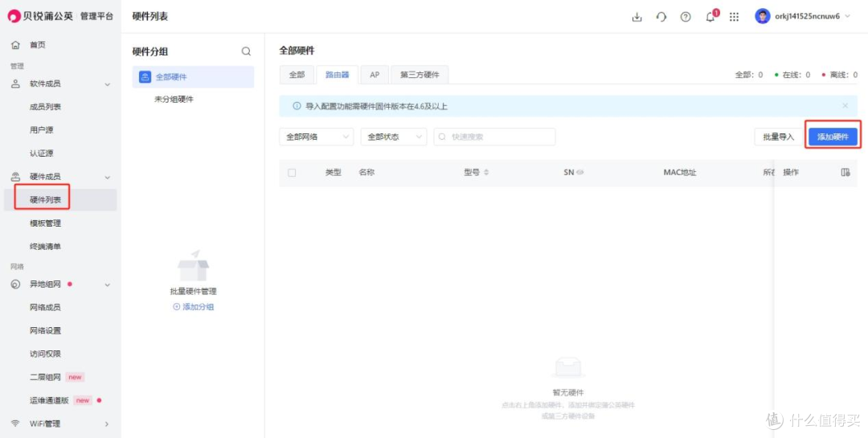This screenshot has height=438, width=868.
Task: Click the home icon beside 首页
Action: pyautogui.click(x=15, y=45)
